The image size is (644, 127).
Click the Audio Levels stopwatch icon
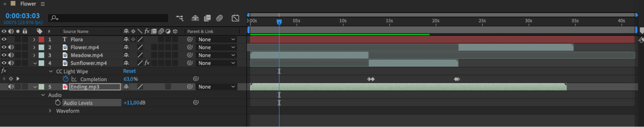tap(58, 103)
